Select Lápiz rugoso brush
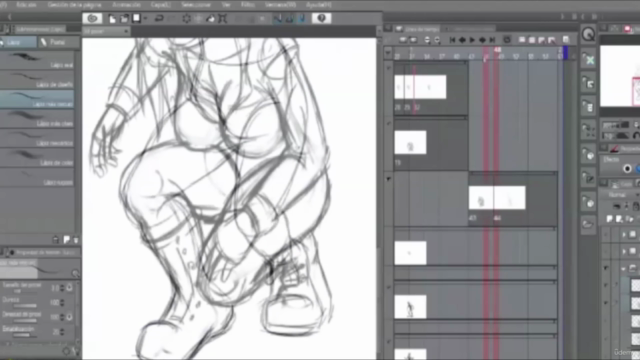Screen dimensions: 640x360 coord(37,178)
